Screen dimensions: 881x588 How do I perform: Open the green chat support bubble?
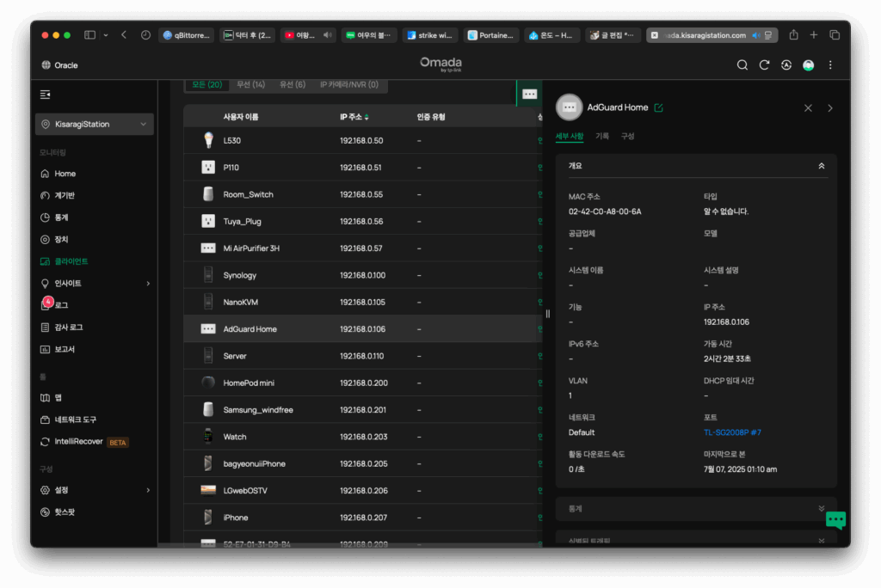click(835, 519)
